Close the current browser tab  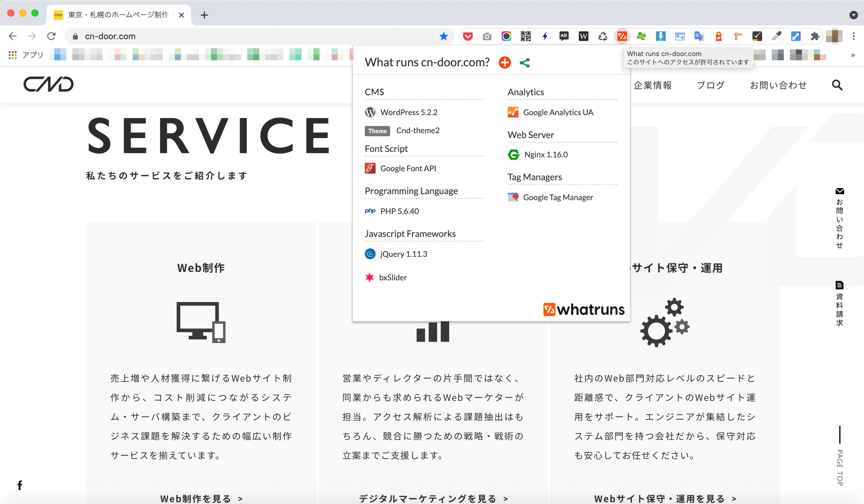click(x=181, y=15)
